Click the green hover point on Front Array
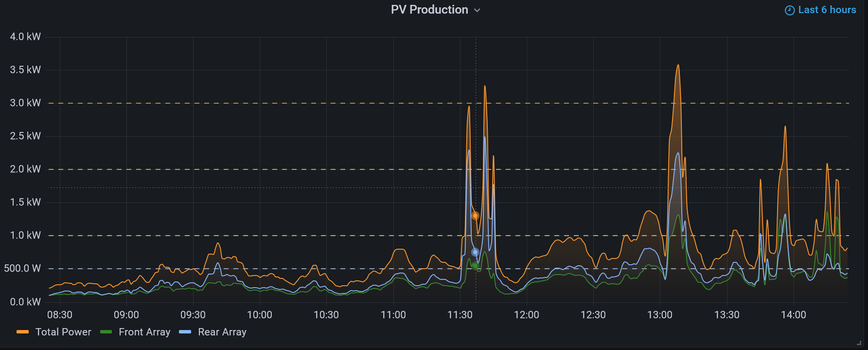 click(x=475, y=266)
